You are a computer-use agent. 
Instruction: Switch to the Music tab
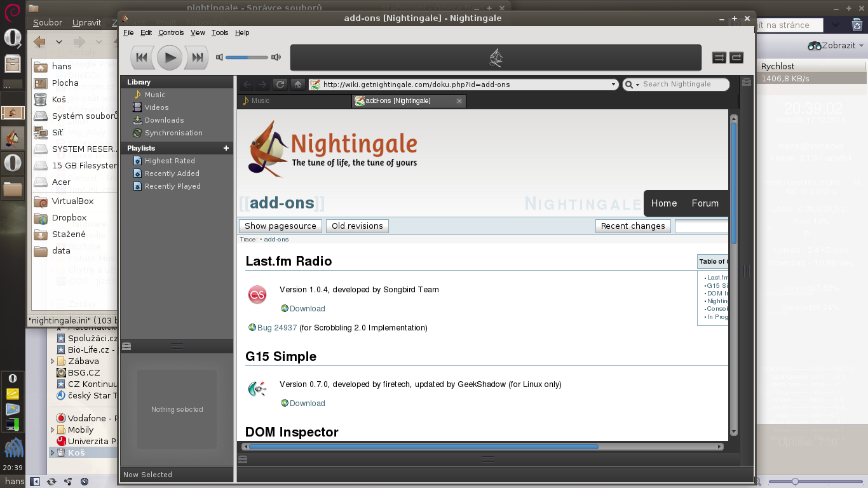point(295,101)
